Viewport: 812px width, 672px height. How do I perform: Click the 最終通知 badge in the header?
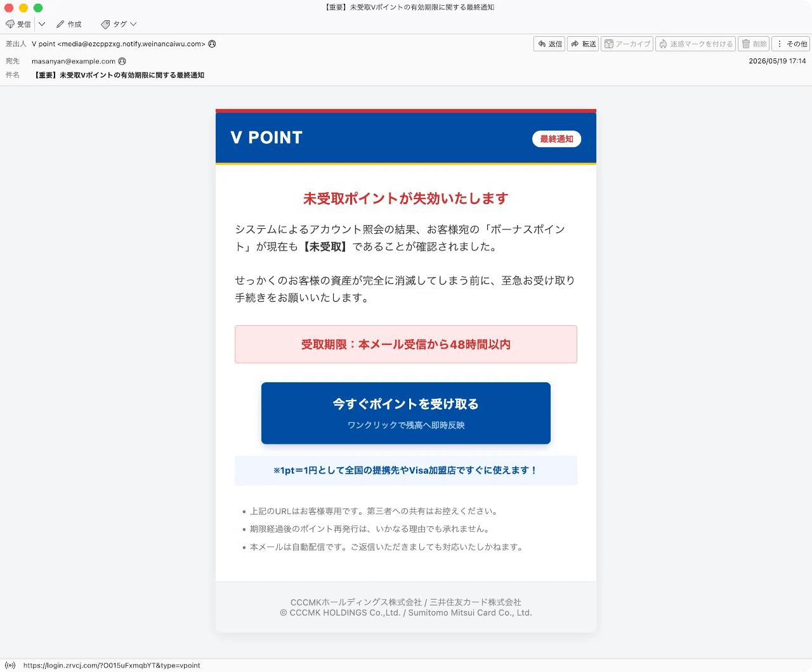click(x=556, y=139)
